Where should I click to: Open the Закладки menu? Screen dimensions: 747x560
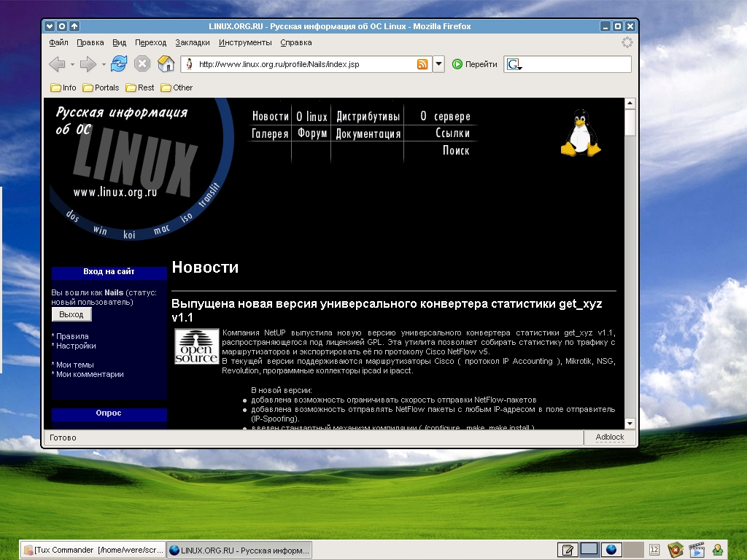tap(193, 42)
